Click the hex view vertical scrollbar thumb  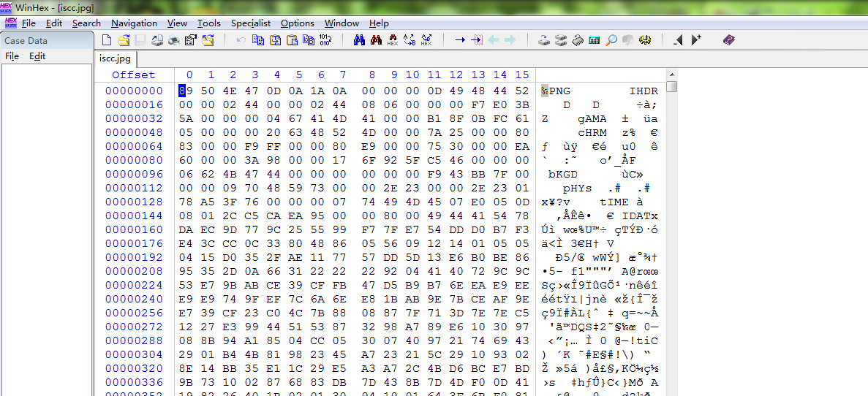click(671, 87)
